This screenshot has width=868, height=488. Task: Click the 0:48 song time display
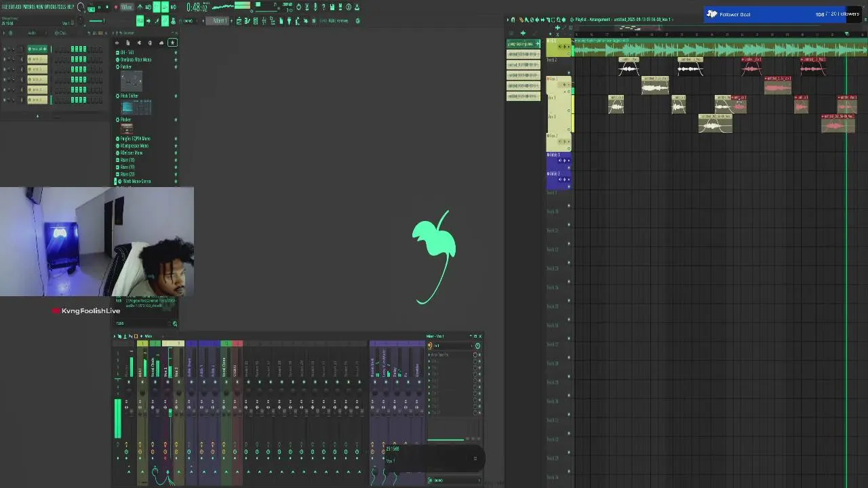click(x=197, y=7)
